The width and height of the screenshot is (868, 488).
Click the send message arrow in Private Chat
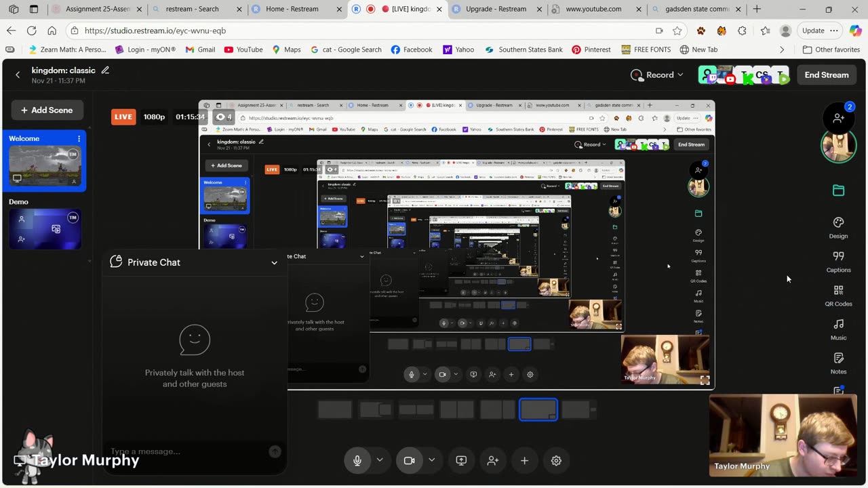point(275,451)
